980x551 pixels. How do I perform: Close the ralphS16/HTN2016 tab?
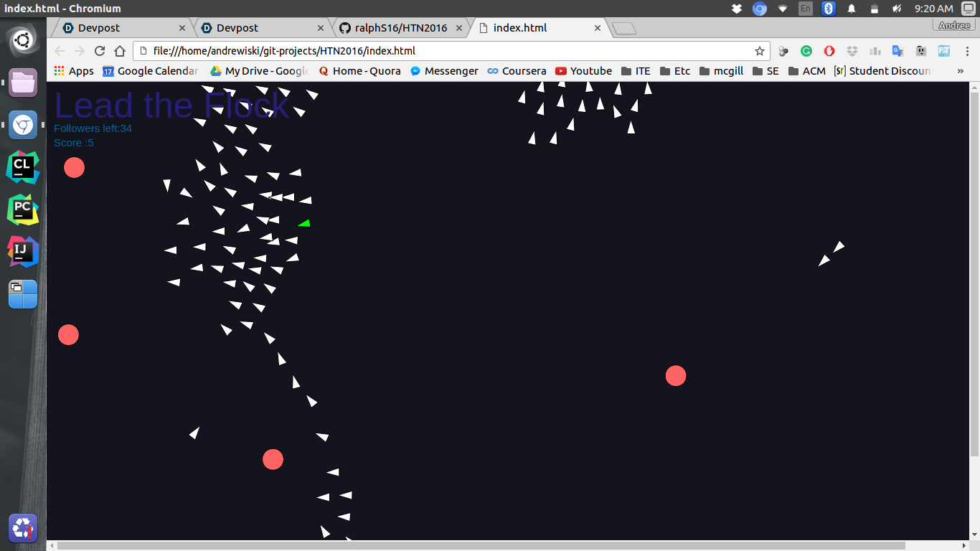tap(459, 28)
